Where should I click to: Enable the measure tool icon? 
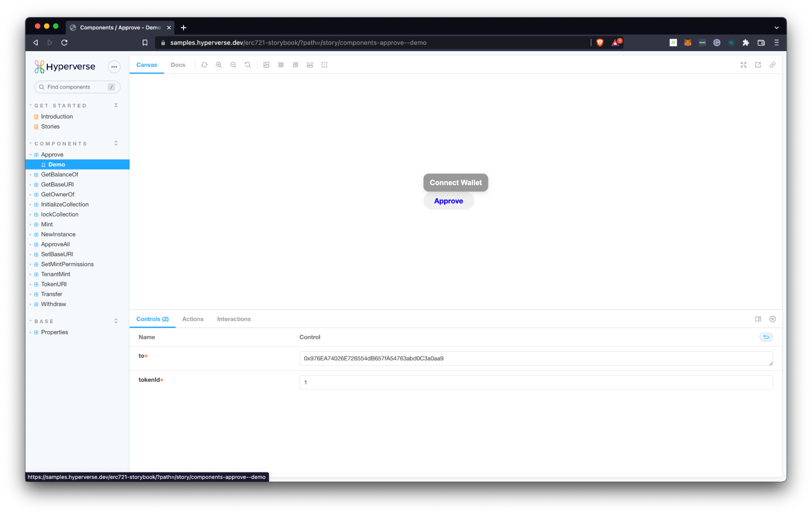[x=310, y=65]
